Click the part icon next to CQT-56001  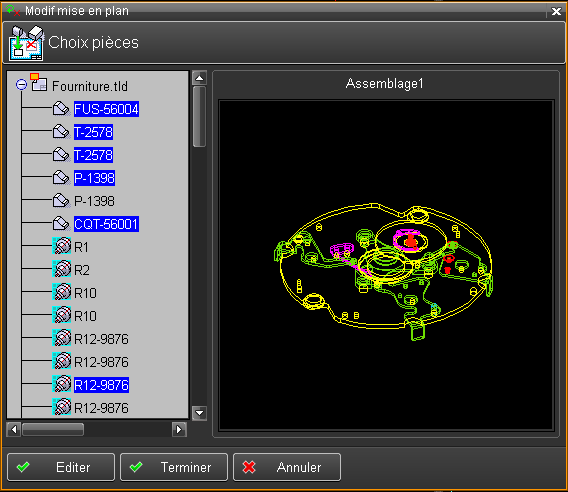(x=61, y=224)
